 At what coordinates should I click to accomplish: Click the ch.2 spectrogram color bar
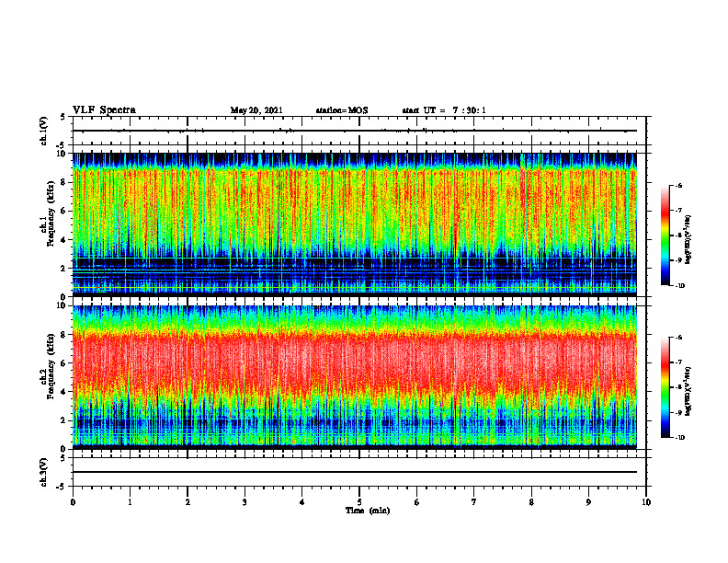point(665,387)
